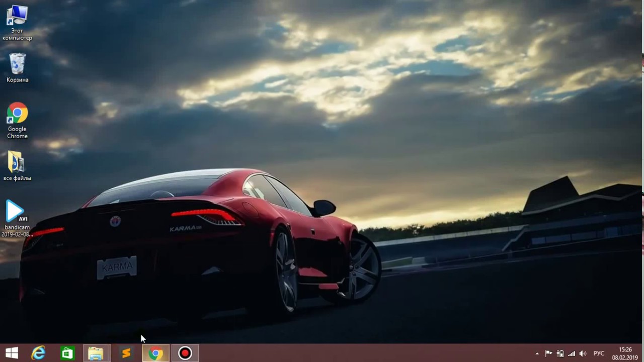
Task: Click the все файлы label text
Action: click(x=17, y=178)
